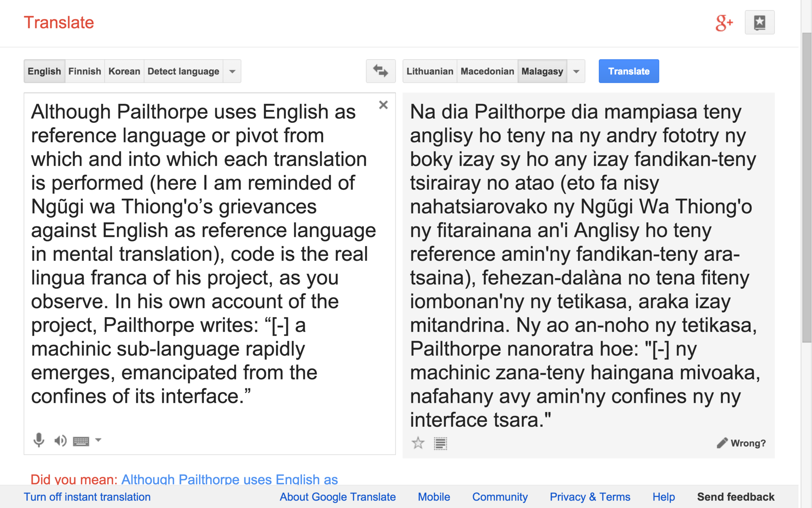812x508 pixels.
Task: Click the select-all text lines icon
Action: point(440,443)
